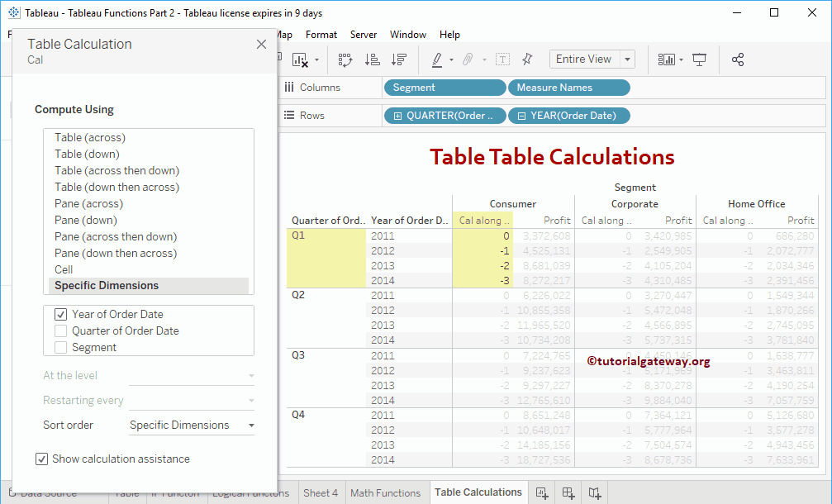
Task: Open the Format menu
Action: pyautogui.click(x=321, y=35)
